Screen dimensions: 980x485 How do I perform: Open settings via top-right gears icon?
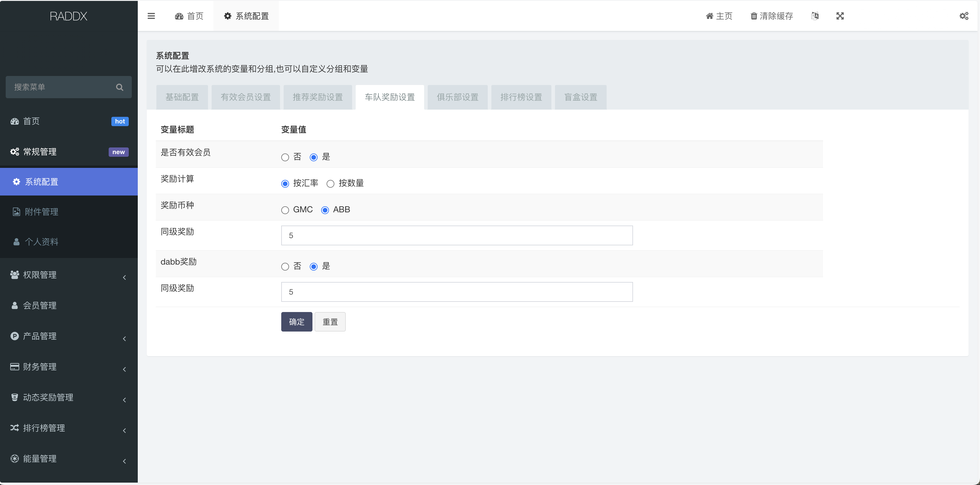pos(964,16)
